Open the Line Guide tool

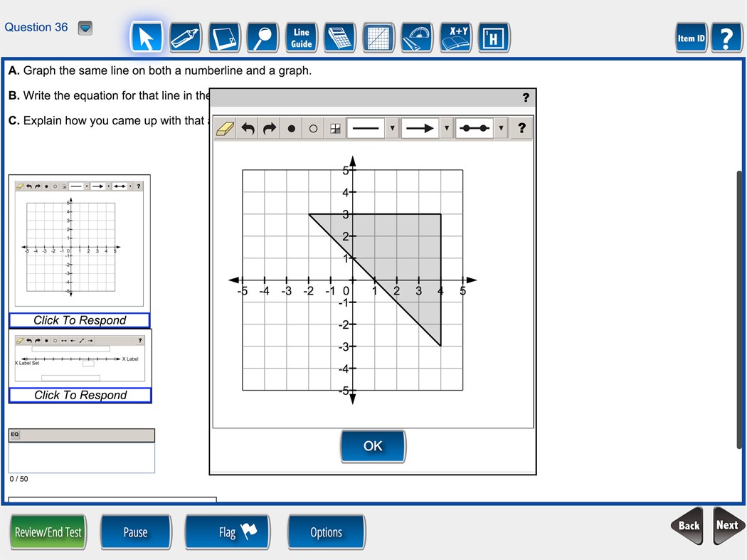(x=301, y=37)
